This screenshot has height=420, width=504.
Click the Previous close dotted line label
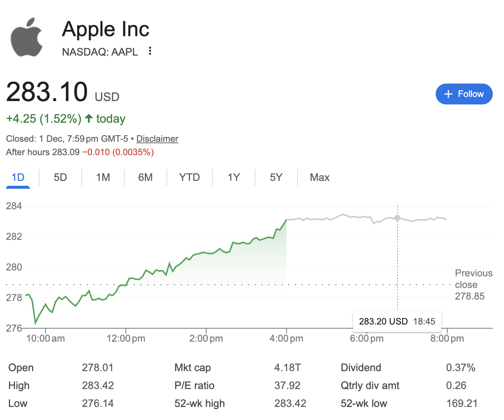(473, 285)
